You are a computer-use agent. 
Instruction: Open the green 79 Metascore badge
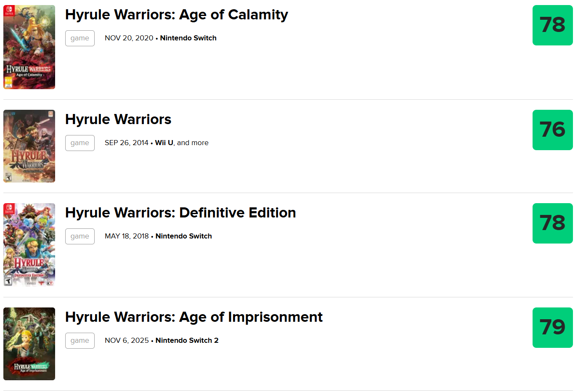552,328
